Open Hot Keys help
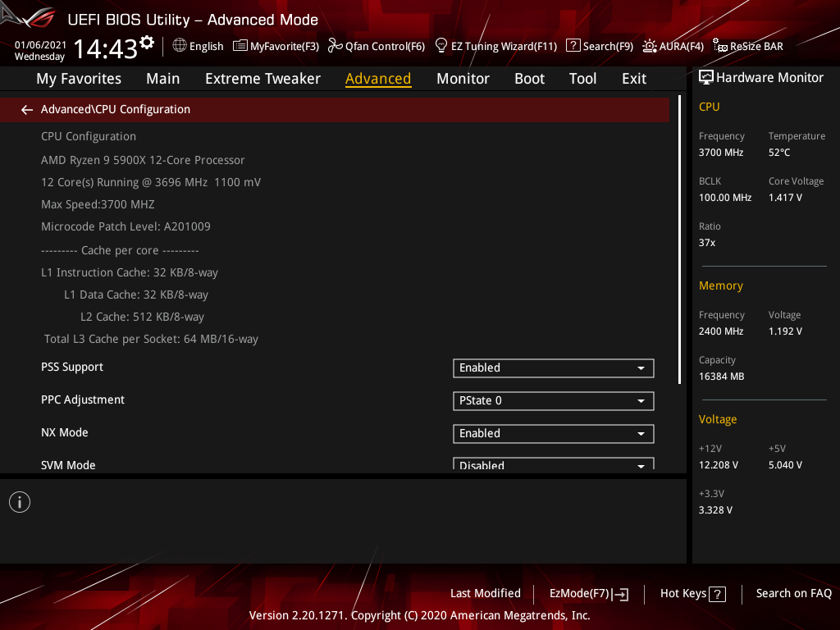This screenshot has width=840, height=630. click(x=683, y=594)
